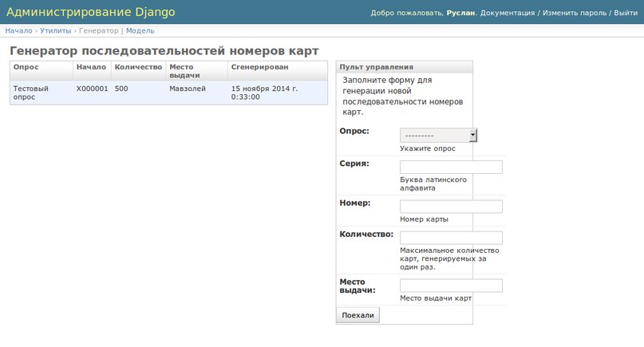This screenshot has height=347, width=644.
Task: Go to Начало in breadcrumbs
Action: pyautogui.click(x=18, y=30)
